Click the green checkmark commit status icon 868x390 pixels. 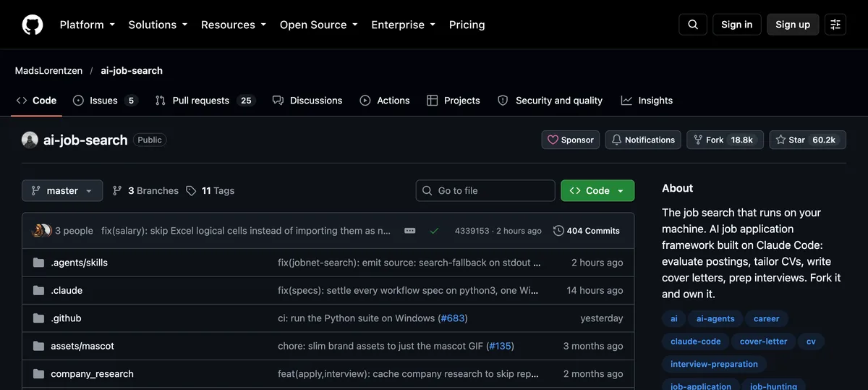(x=434, y=231)
